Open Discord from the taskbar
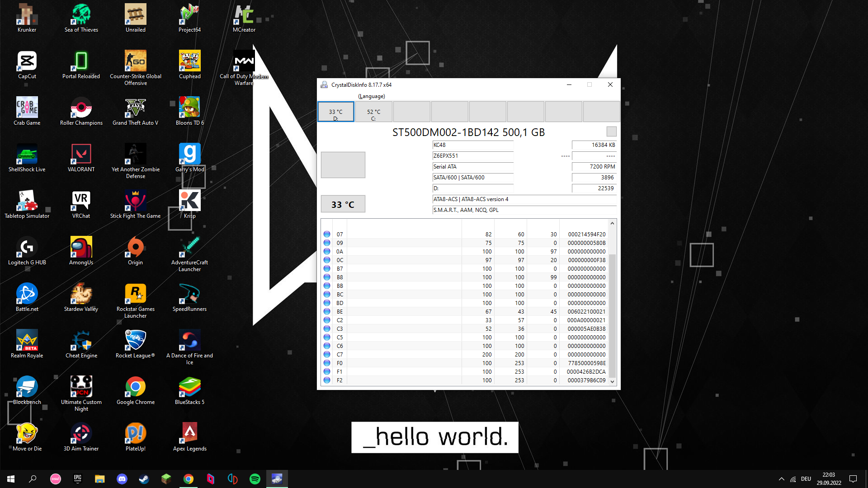This screenshot has height=488, width=868. [122, 479]
